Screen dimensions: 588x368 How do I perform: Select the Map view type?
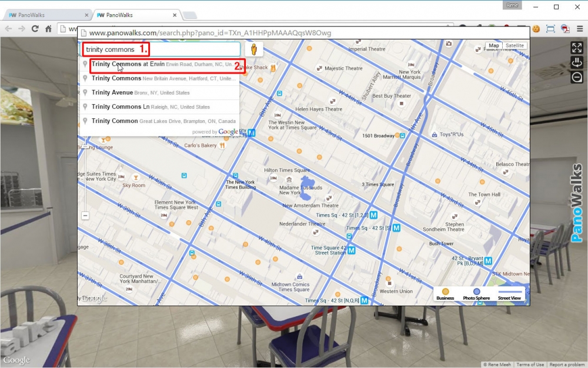494,45
